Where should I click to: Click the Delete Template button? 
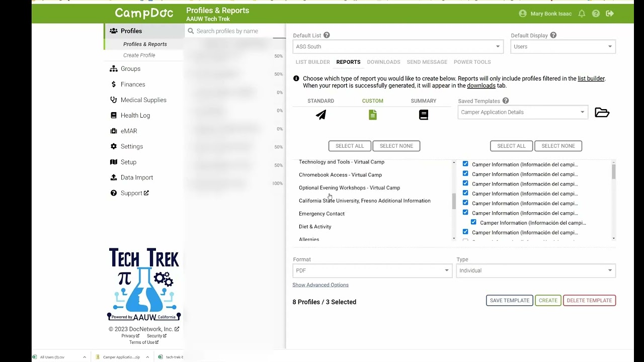pos(589,301)
